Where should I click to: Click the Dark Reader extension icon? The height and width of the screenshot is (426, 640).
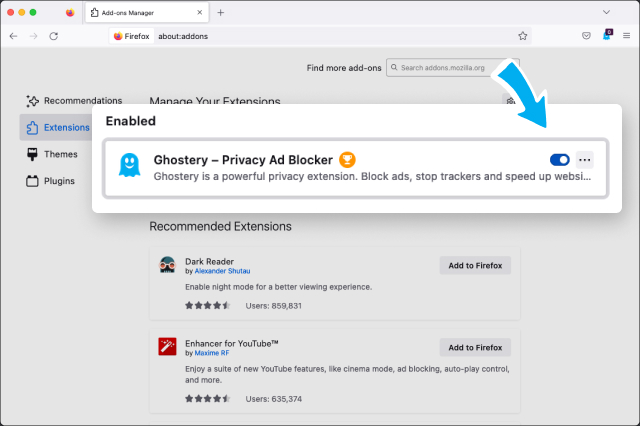168,266
